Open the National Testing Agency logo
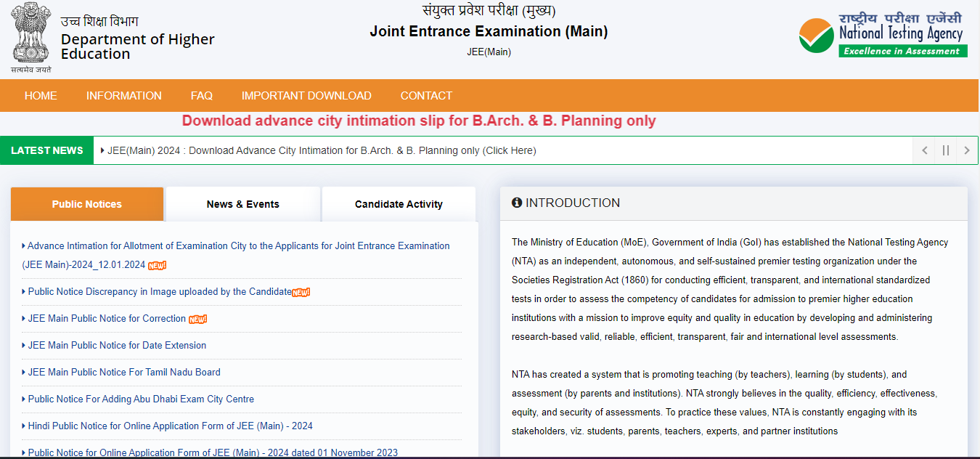 pos(883,35)
